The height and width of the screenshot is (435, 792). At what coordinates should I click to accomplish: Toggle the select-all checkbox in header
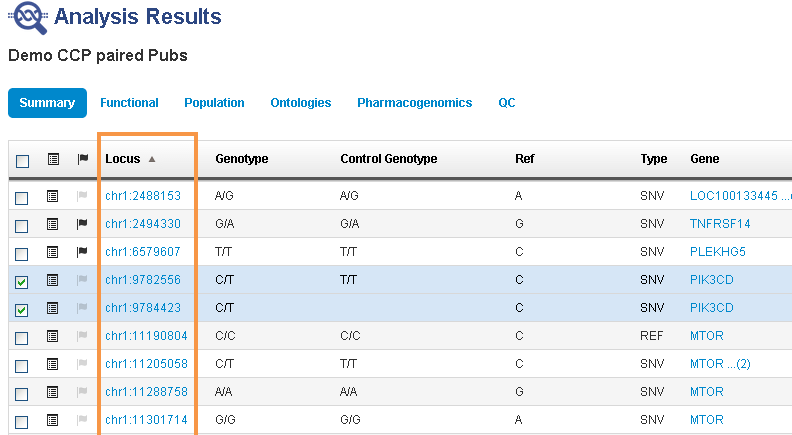pos(22,160)
